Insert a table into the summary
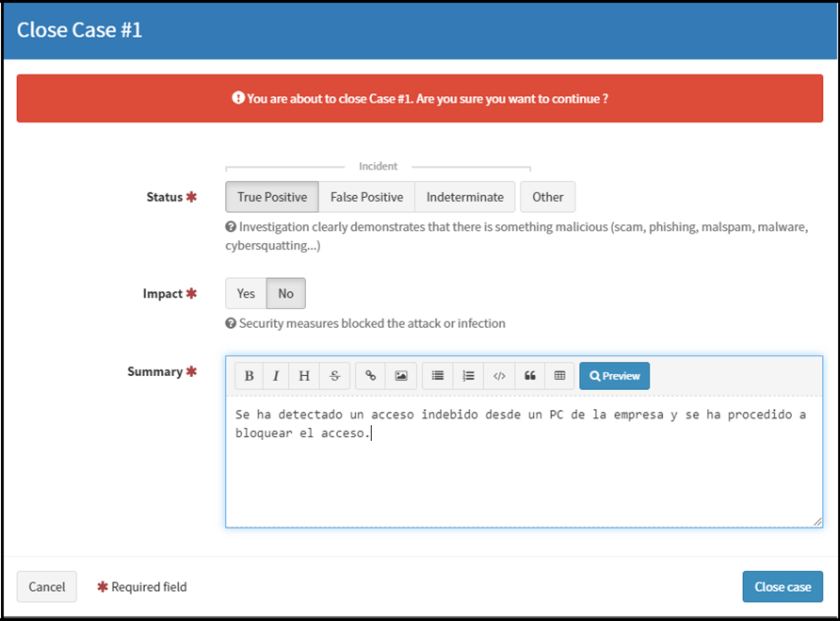The width and height of the screenshot is (840, 621). pyautogui.click(x=558, y=375)
